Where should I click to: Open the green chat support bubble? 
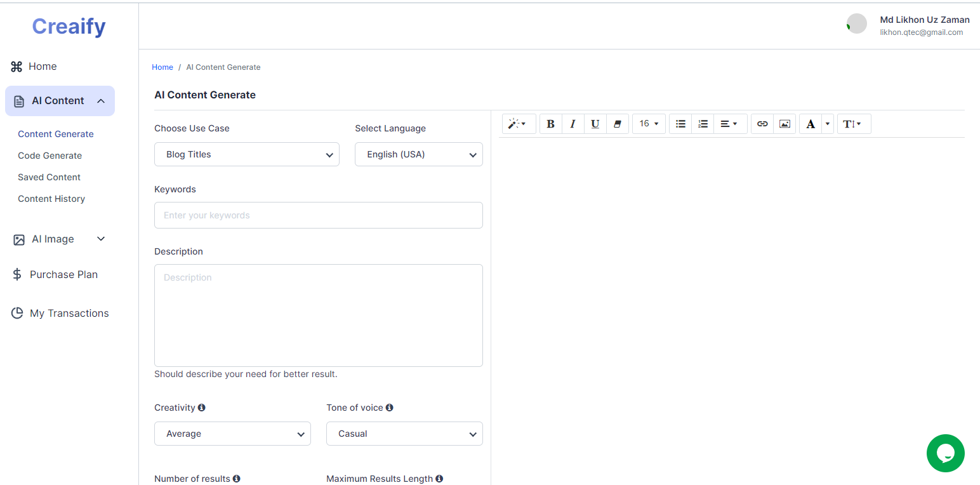(x=945, y=453)
